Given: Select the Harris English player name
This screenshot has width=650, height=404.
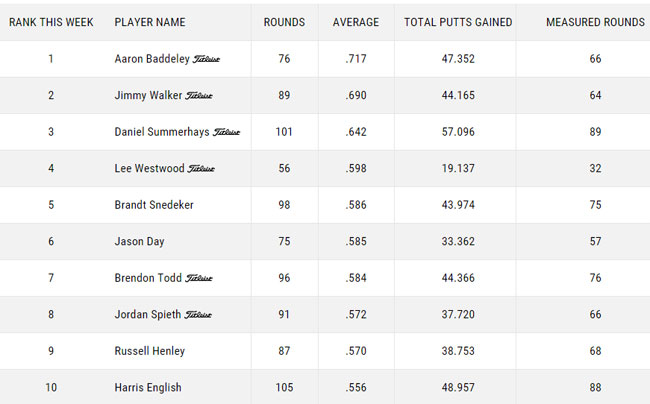Looking at the screenshot, I should click(x=148, y=387).
